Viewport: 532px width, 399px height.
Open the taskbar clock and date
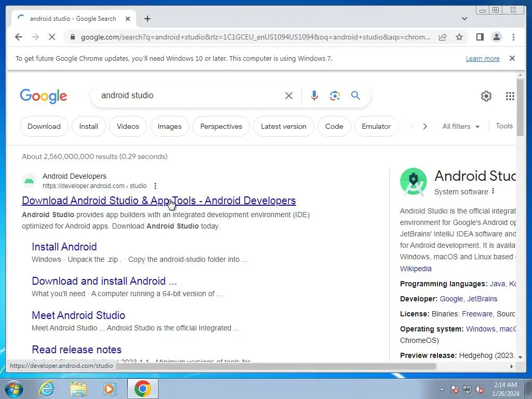[x=506, y=389]
